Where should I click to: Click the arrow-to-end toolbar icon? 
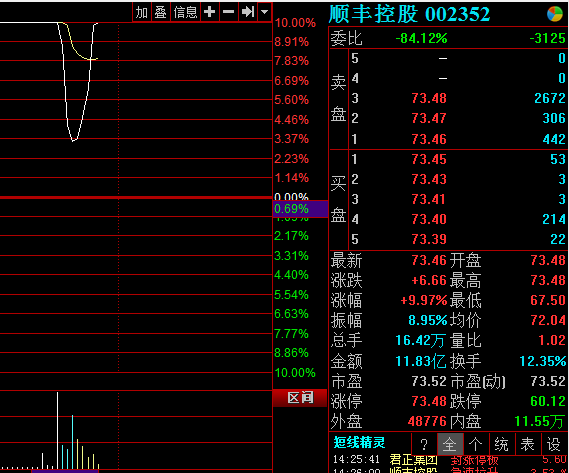[247, 12]
